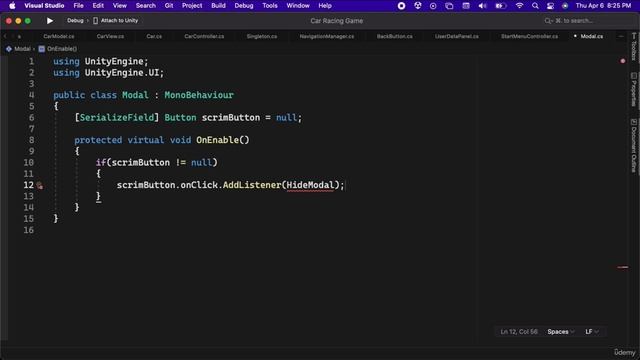The image size is (640, 360).
Task: Open the Properties side panel
Action: tap(634, 89)
